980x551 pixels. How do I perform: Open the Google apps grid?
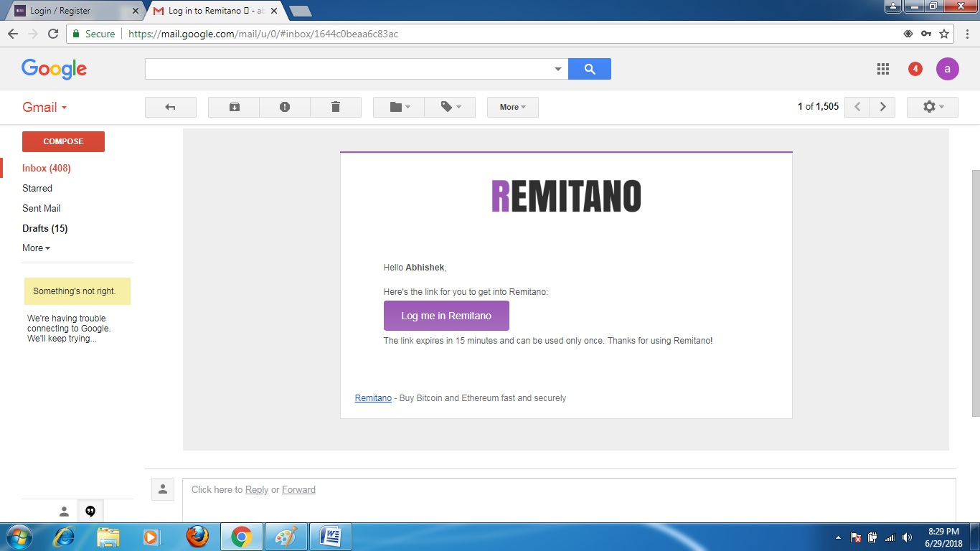883,69
